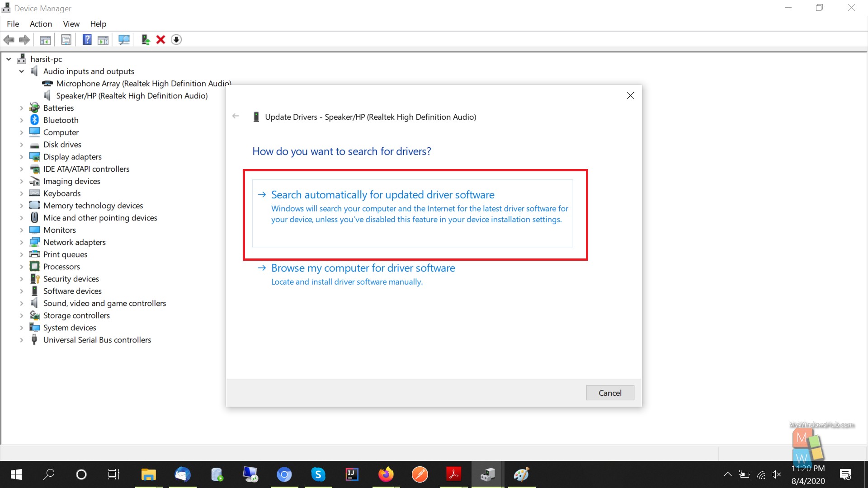This screenshot has width=868, height=488.
Task: Select the Processors item
Action: click(61, 267)
